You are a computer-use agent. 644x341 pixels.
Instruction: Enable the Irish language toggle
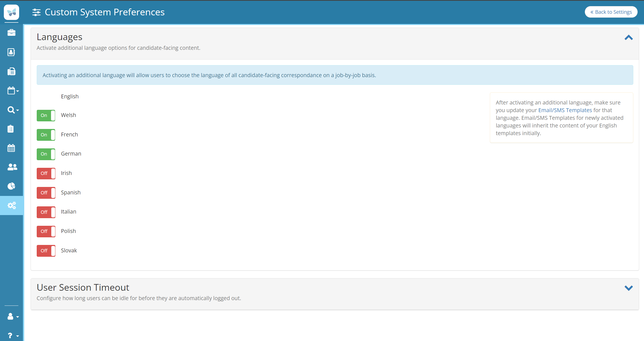click(46, 173)
